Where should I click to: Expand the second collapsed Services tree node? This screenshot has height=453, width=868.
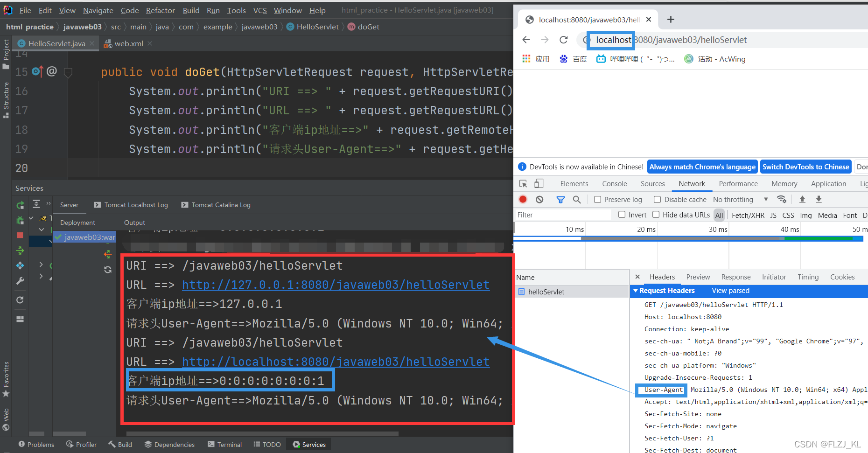[x=41, y=276]
